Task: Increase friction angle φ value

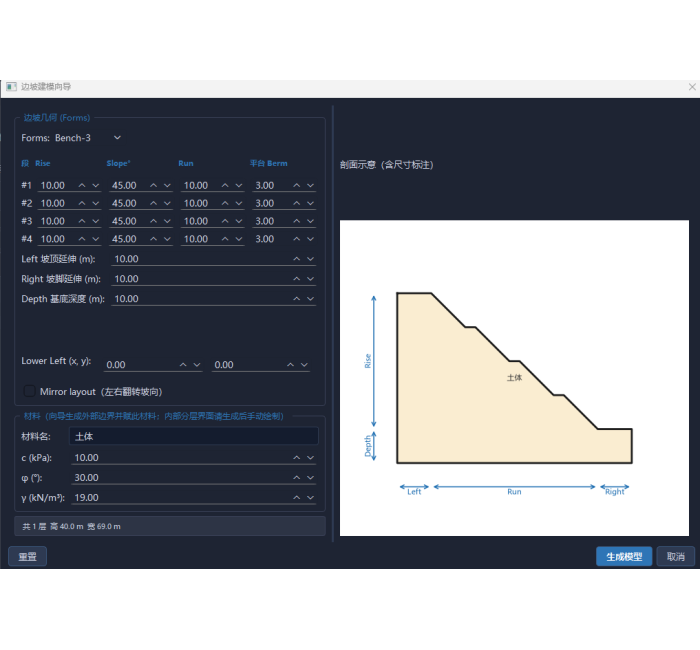Action: pos(297,478)
